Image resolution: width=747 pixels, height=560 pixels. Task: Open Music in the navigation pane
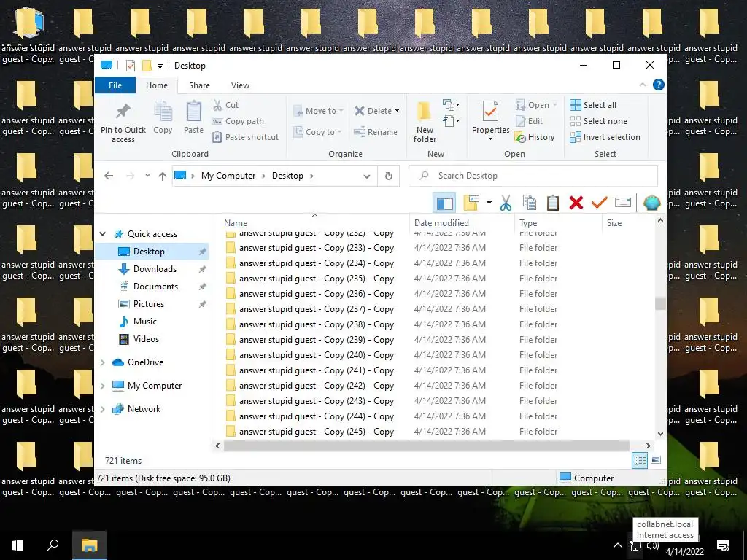pos(145,322)
